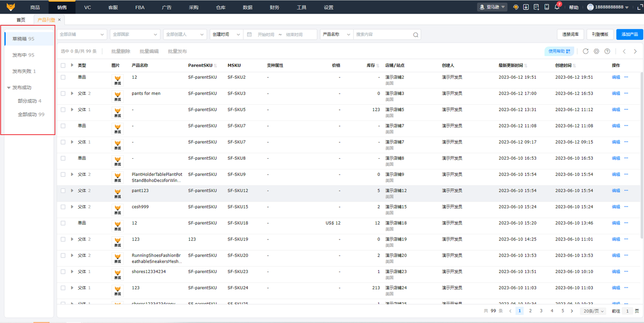This screenshot has width=644, height=323.
Task: Select 发布失败 in the left sidebar
Action: pyautogui.click(x=24, y=71)
